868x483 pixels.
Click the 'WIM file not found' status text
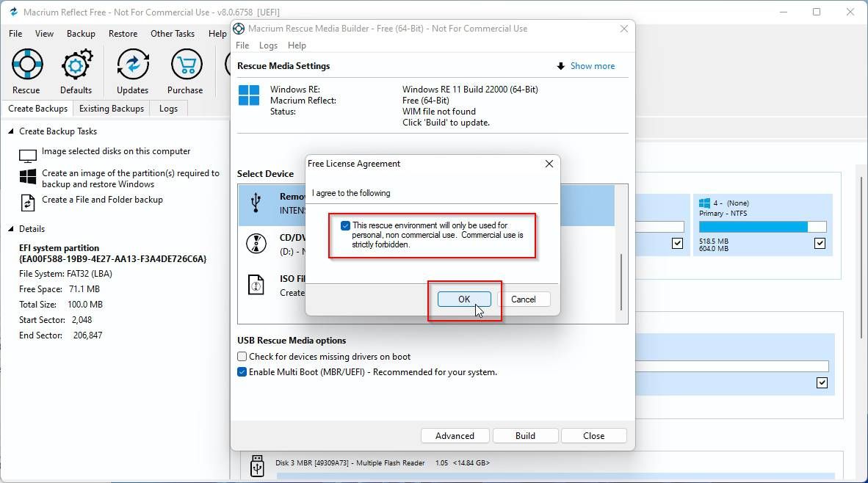pos(439,112)
